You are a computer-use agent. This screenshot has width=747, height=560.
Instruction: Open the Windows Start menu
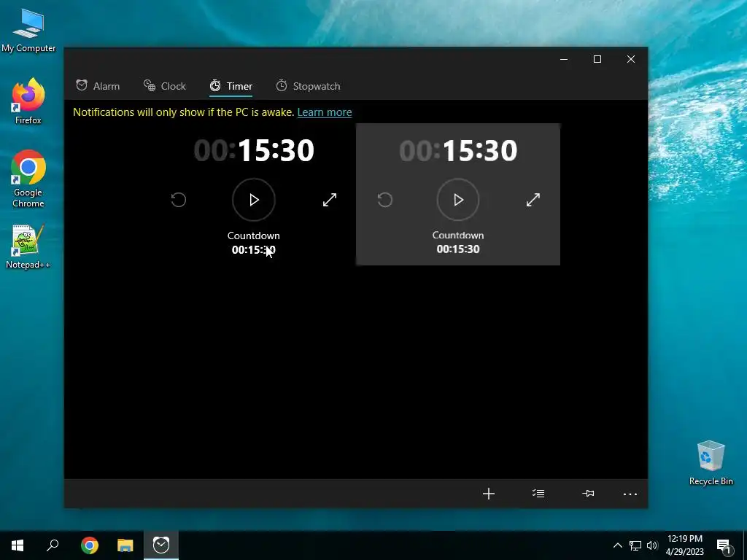point(18,545)
